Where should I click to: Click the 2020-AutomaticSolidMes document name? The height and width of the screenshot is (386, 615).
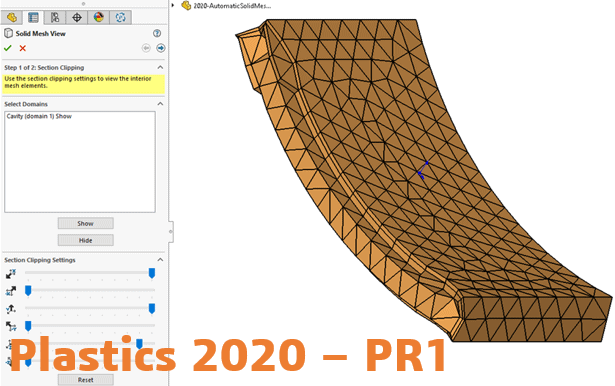coord(232,6)
